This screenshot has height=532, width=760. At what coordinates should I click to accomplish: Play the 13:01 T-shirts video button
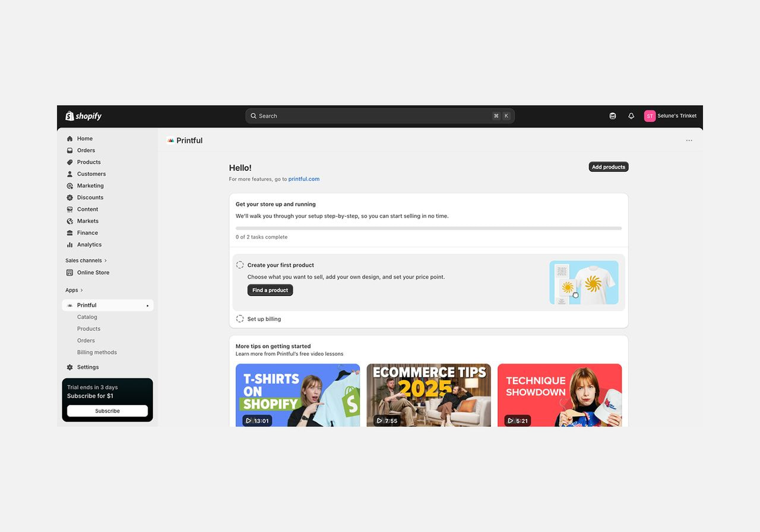click(257, 420)
